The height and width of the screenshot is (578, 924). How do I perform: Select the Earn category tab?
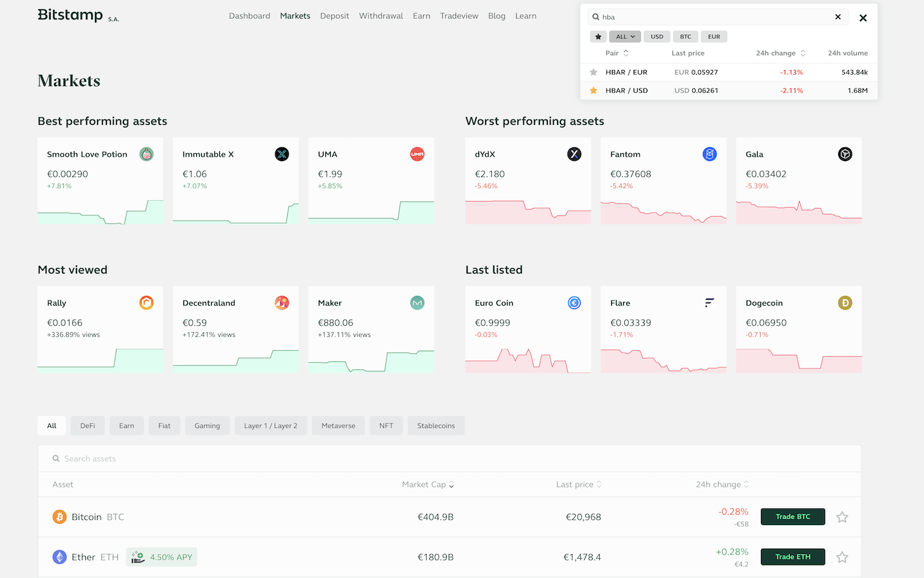pyautogui.click(x=127, y=426)
